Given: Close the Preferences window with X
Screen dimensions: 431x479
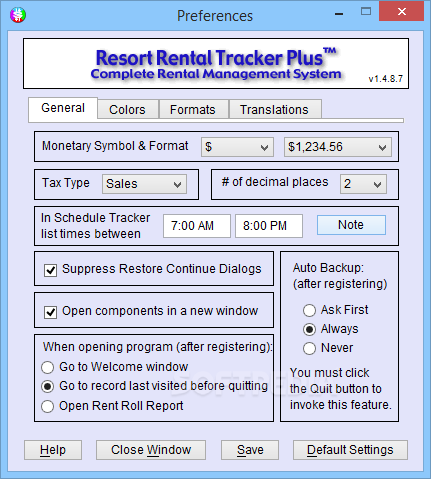Looking at the screenshot, I should (x=402, y=12).
